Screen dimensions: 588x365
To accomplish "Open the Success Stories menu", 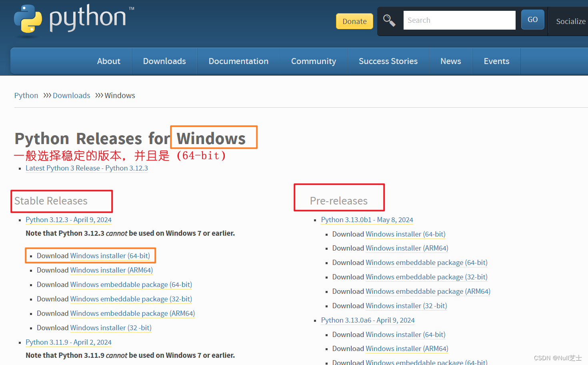I will coord(388,61).
